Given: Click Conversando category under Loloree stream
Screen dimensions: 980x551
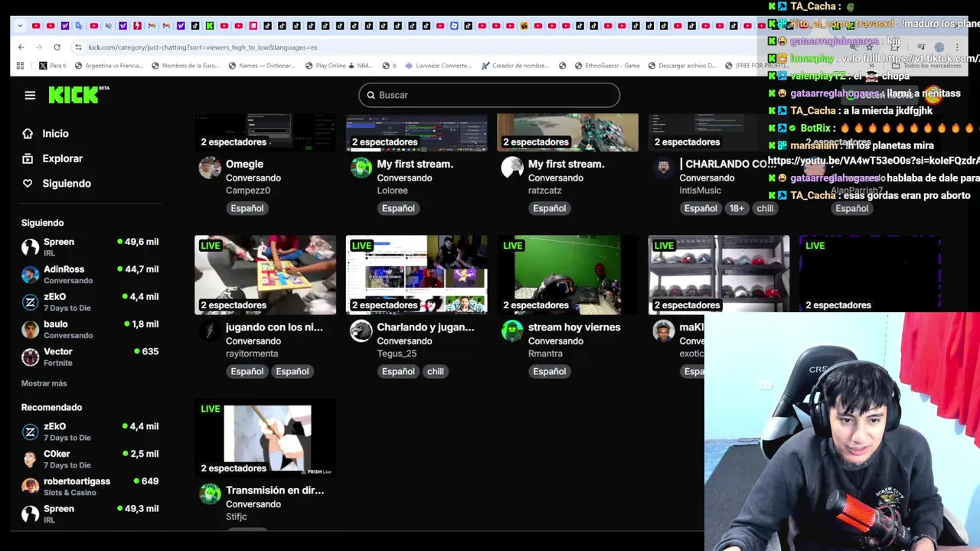Looking at the screenshot, I should [404, 178].
